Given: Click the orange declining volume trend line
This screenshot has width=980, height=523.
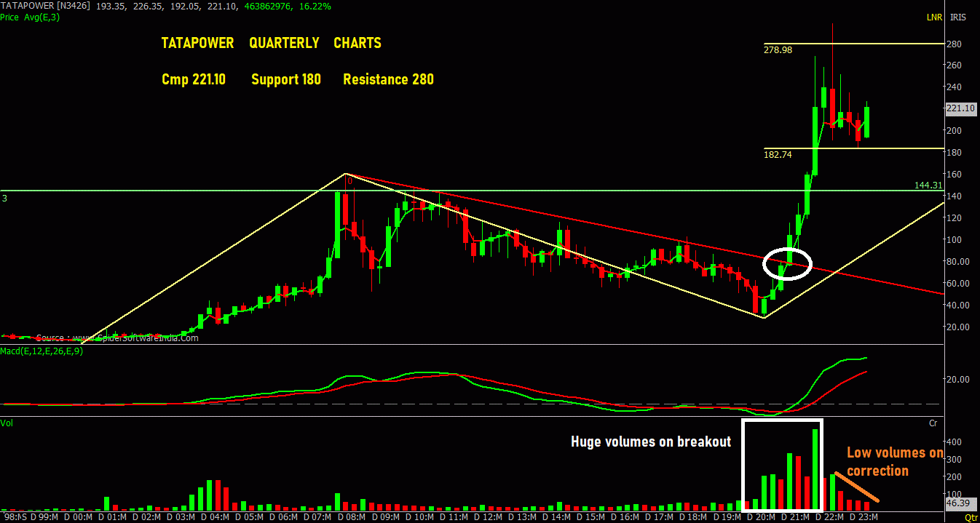Looking at the screenshot, I should [x=857, y=487].
